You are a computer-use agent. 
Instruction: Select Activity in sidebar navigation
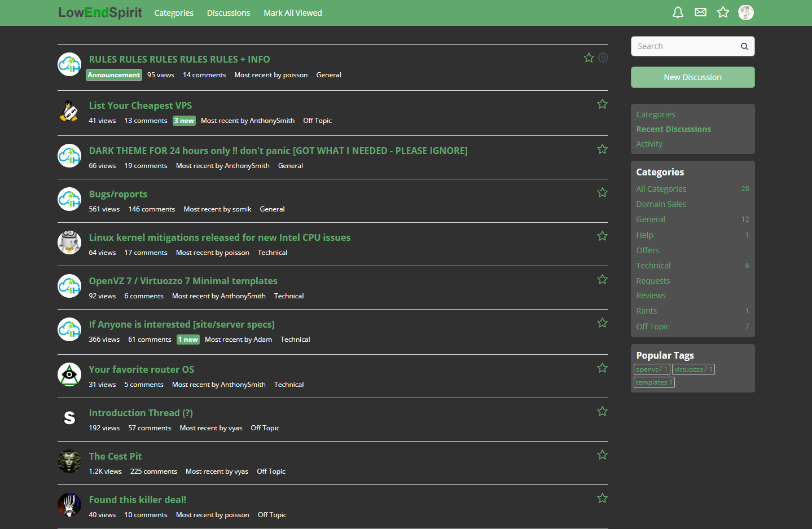[649, 144]
